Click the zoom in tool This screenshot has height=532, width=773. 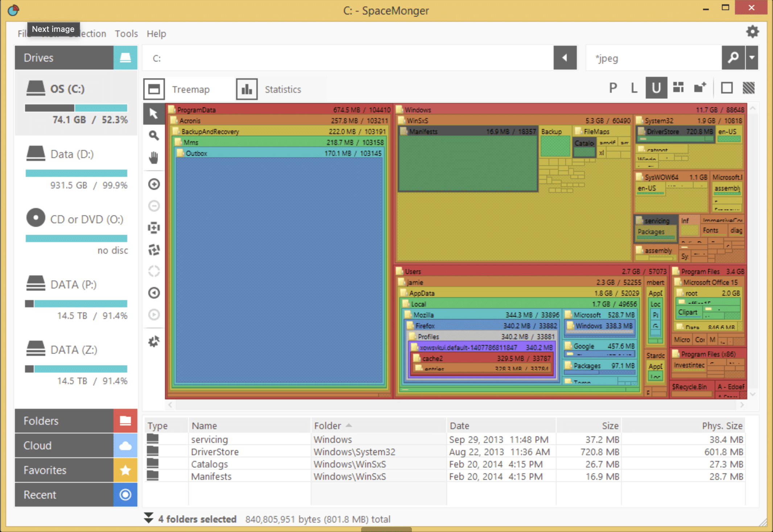(x=154, y=184)
